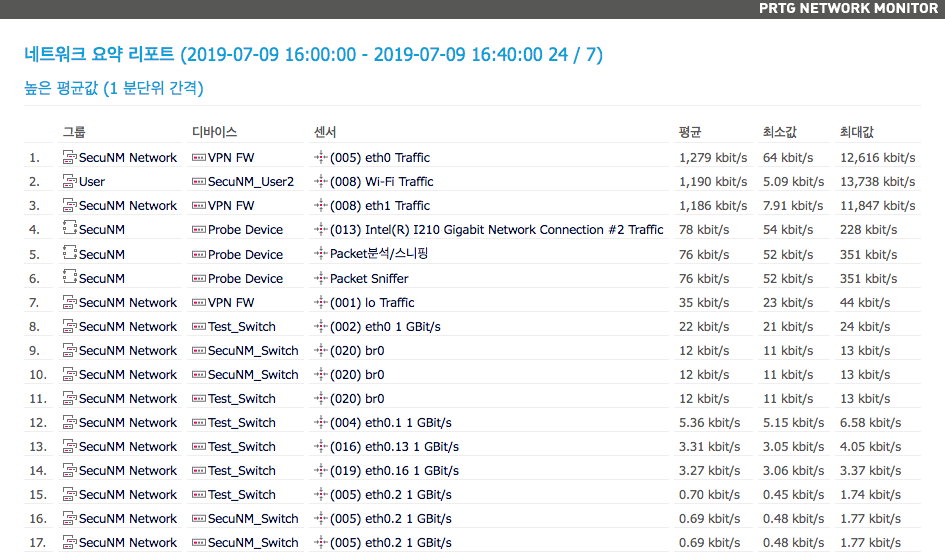Click sensor icon beside (001) lo Traffic
The height and width of the screenshot is (555, 945).
[x=321, y=303]
